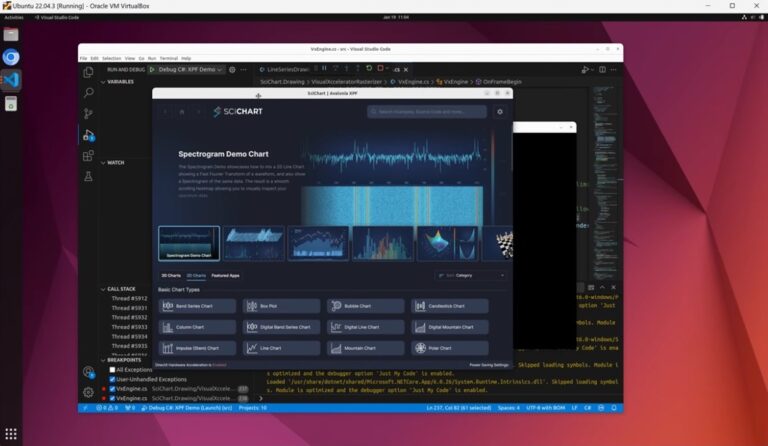Open the Files app in the Ubuntu dock
The height and width of the screenshot is (446, 768).
pos(11,34)
